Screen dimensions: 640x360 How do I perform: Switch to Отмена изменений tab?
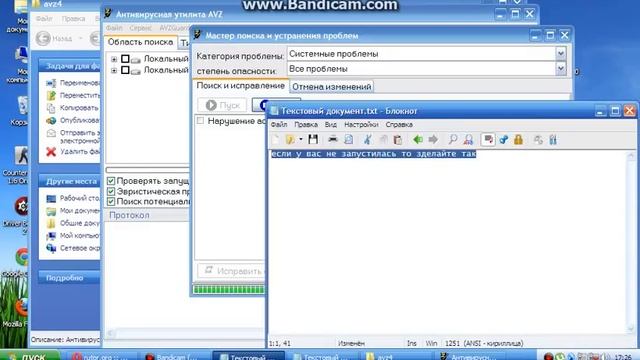(x=331, y=87)
